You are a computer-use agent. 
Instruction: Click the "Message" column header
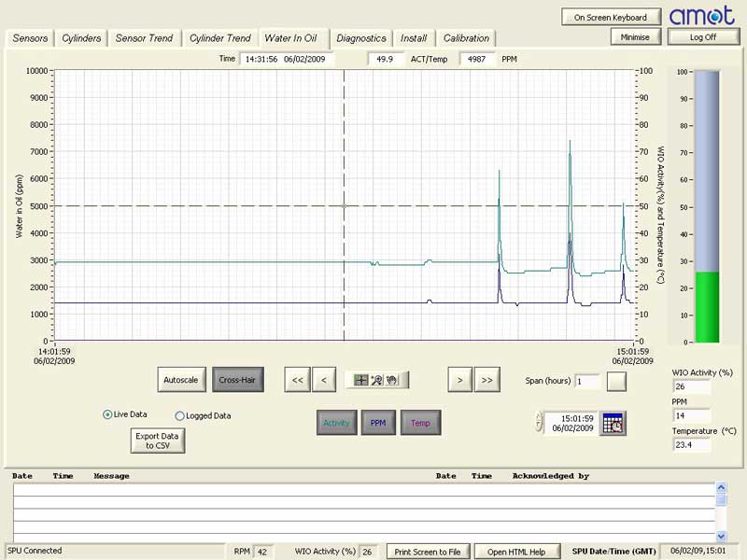click(x=111, y=476)
